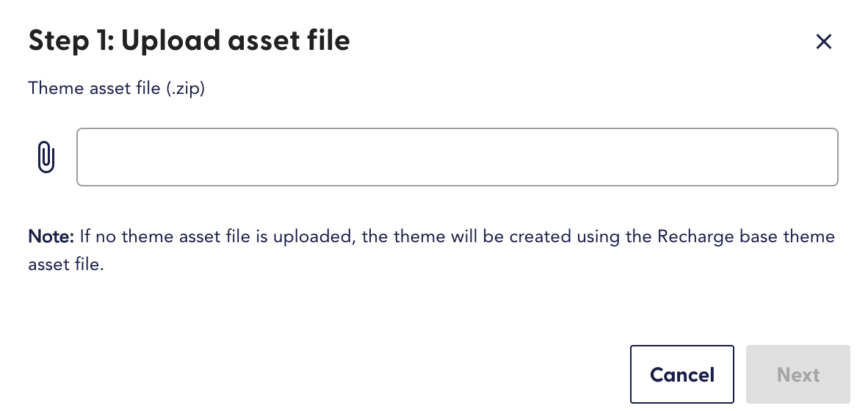
Task: Click the X in the dialog header
Action: click(x=824, y=42)
